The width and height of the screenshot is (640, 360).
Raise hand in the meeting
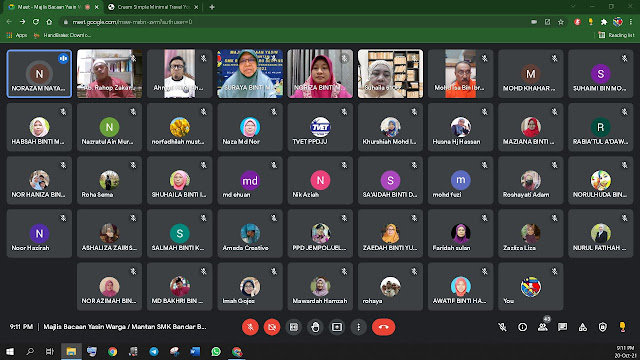point(315,327)
